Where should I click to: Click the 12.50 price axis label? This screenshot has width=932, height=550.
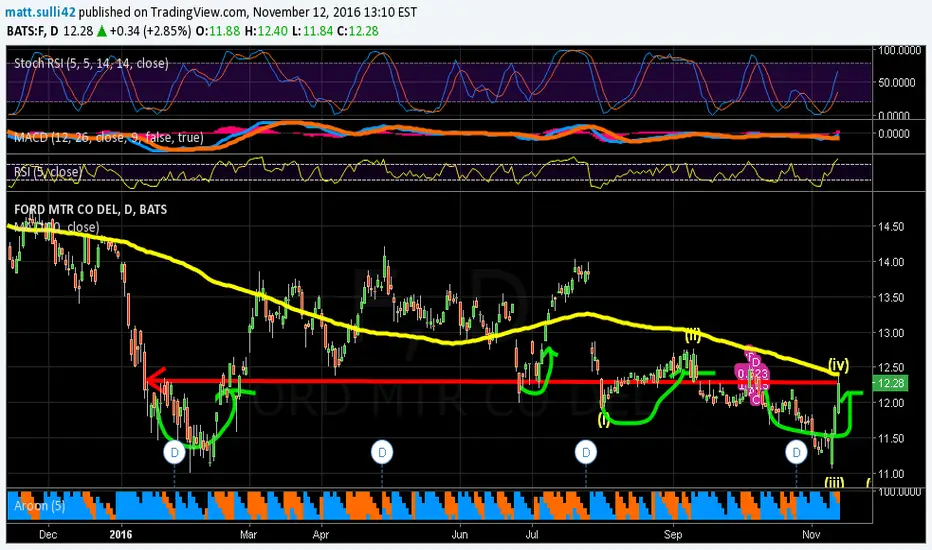[891, 367]
